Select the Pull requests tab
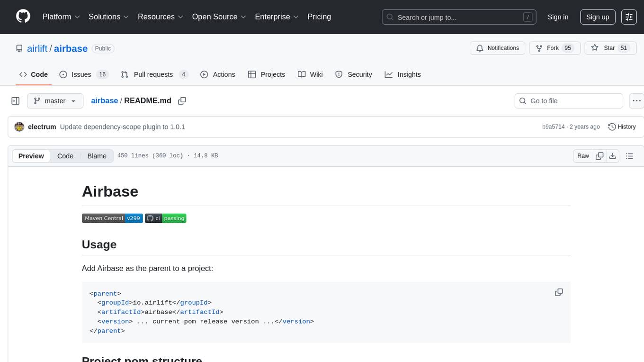This screenshot has width=644, height=362. click(x=154, y=74)
